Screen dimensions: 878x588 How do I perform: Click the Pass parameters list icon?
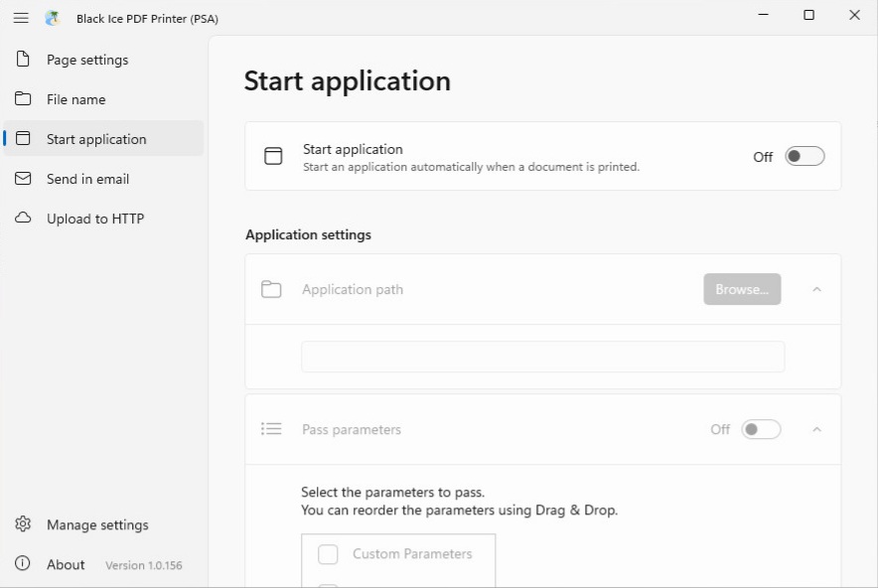271,429
